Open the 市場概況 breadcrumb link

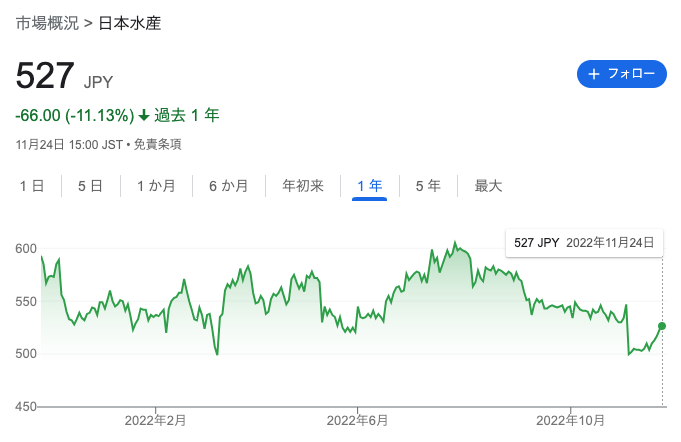(47, 23)
